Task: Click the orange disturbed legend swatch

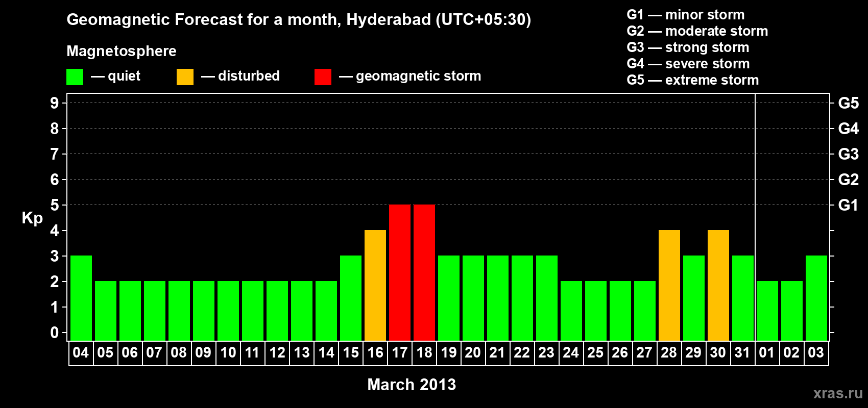Action: tap(185, 77)
